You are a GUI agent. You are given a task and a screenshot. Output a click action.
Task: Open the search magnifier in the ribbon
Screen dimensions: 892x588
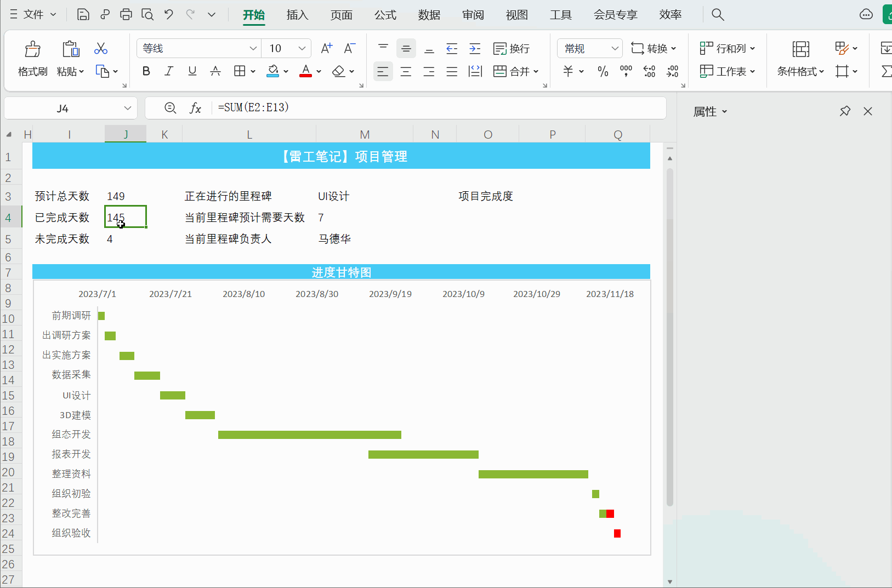pos(718,15)
